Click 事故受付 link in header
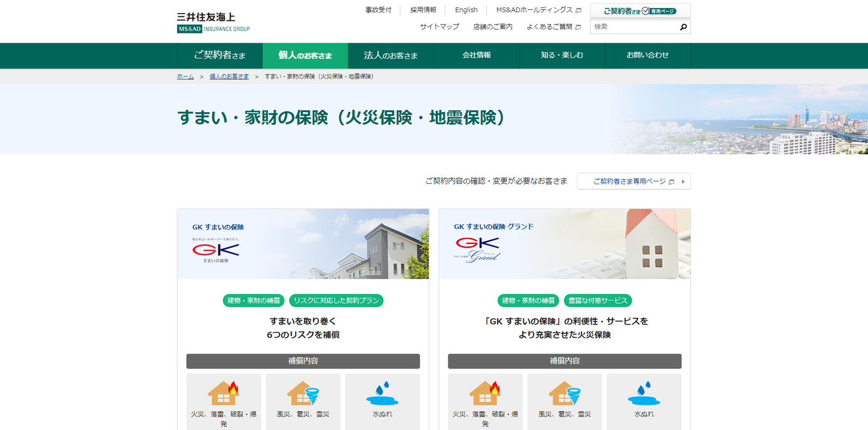The width and height of the screenshot is (868, 430). pyautogui.click(x=379, y=10)
